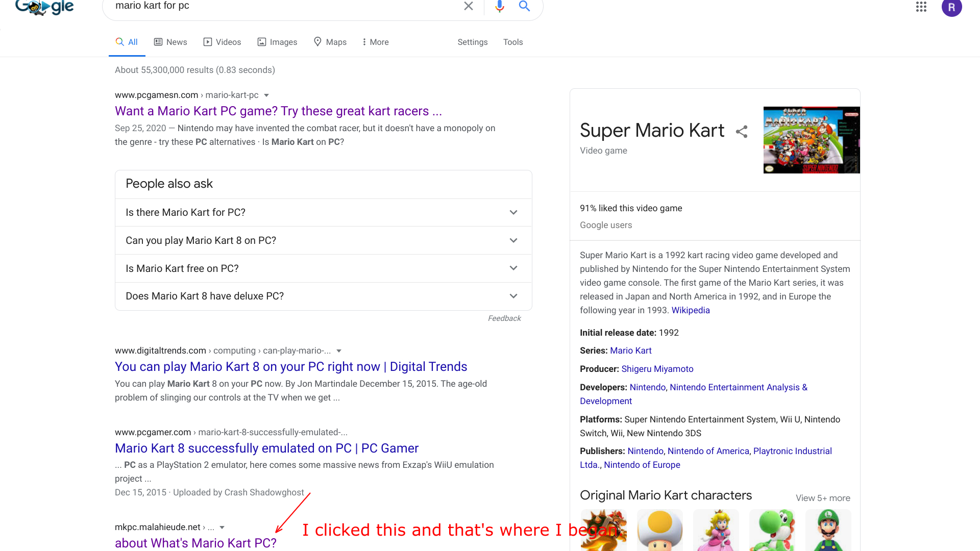This screenshot has height=551, width=980.
Task: Click Yoshi character thumbnail
Action: [772, 530]
